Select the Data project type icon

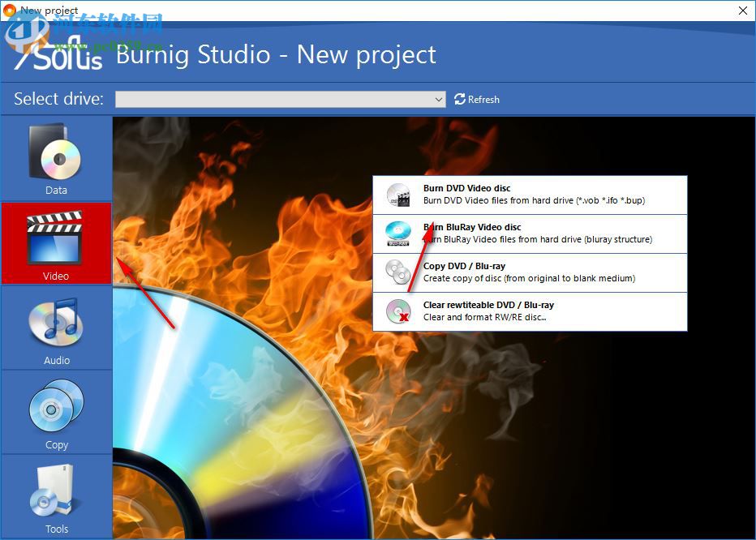coord(56,154)
